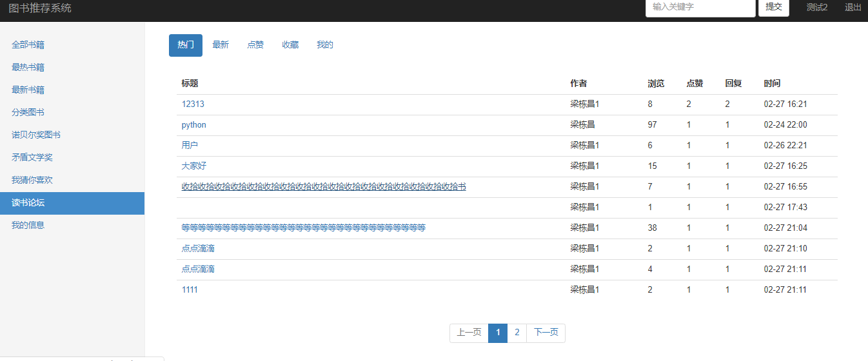The image size is (868, 361).
Task: Switch to the 收藏 forum tab
Action: pos(290,45)
